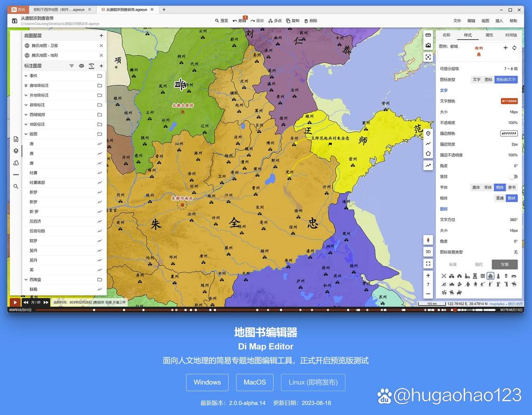Choose the 宋体 font
Viewport: 532px width, 415px height.
[488, 187]
